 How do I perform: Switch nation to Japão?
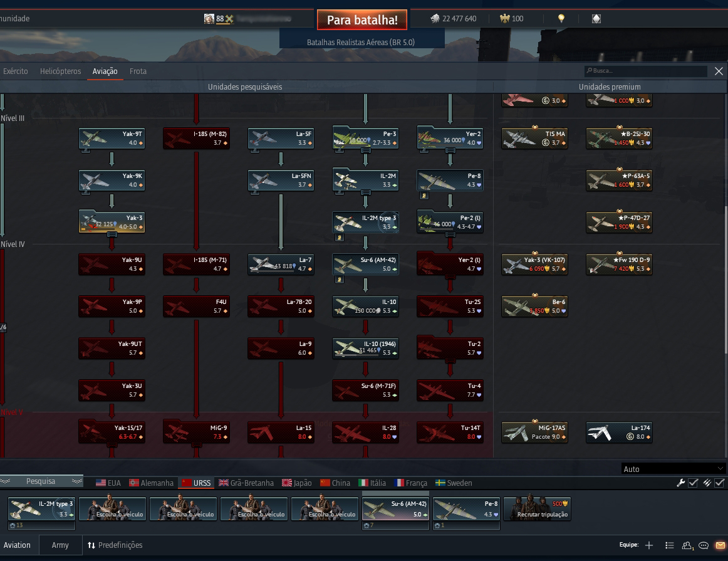click(297, 483)
